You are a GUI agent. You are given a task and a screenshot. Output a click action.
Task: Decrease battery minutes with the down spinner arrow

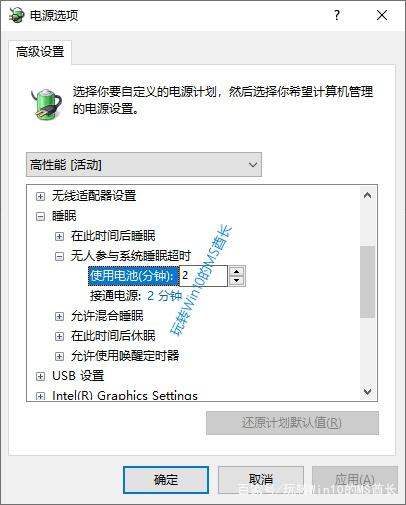coord(237,280)
